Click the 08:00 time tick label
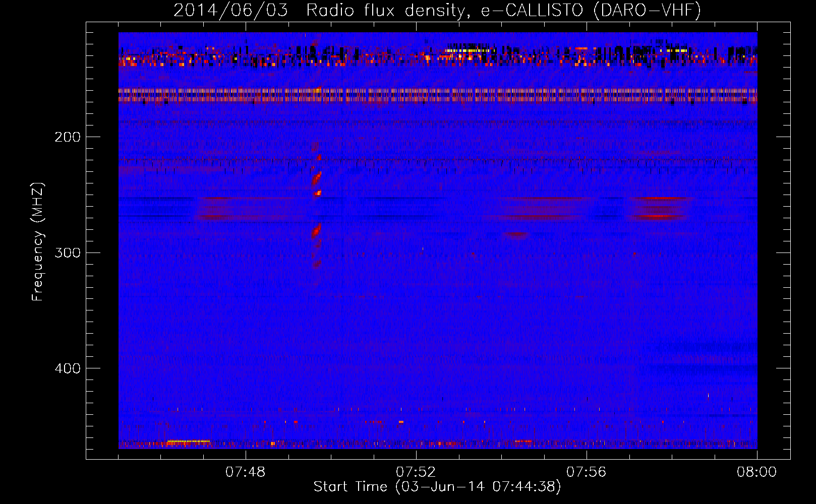Screen dimensions: 816x504 756,472
